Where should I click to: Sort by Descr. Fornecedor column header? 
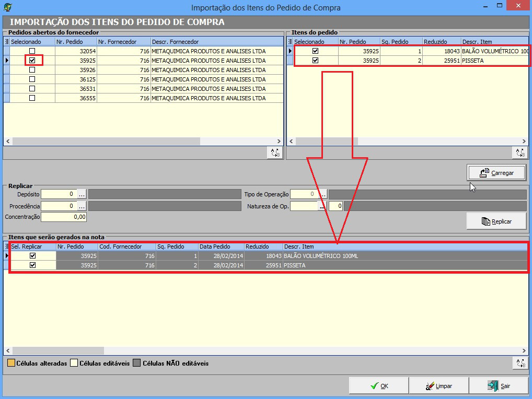point(216,42)
